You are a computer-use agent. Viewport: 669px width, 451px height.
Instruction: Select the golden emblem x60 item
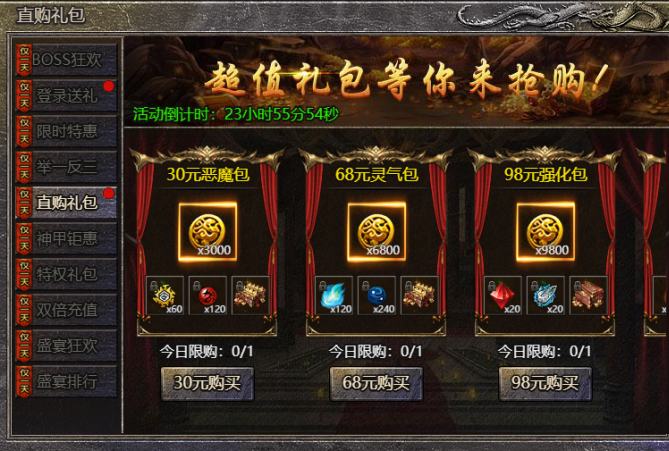click(x=165, y=295)
